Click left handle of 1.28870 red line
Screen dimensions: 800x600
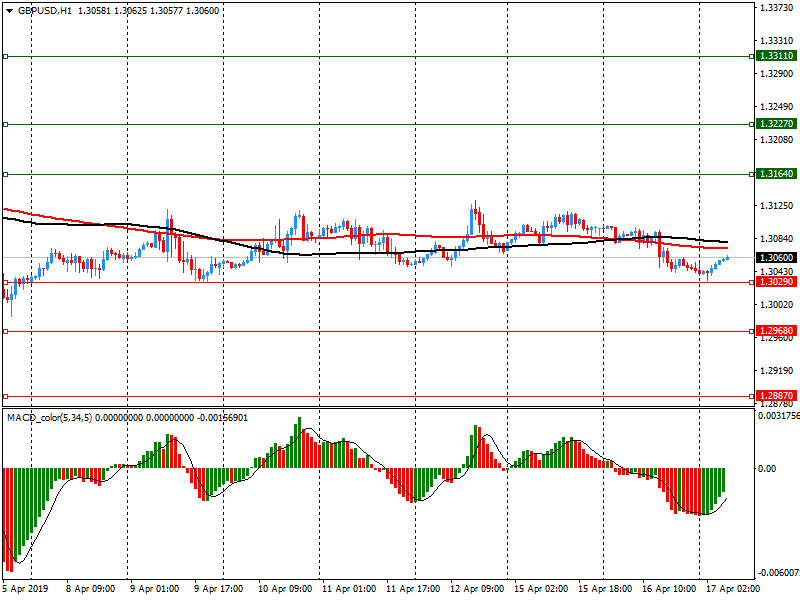pos(5,396)
